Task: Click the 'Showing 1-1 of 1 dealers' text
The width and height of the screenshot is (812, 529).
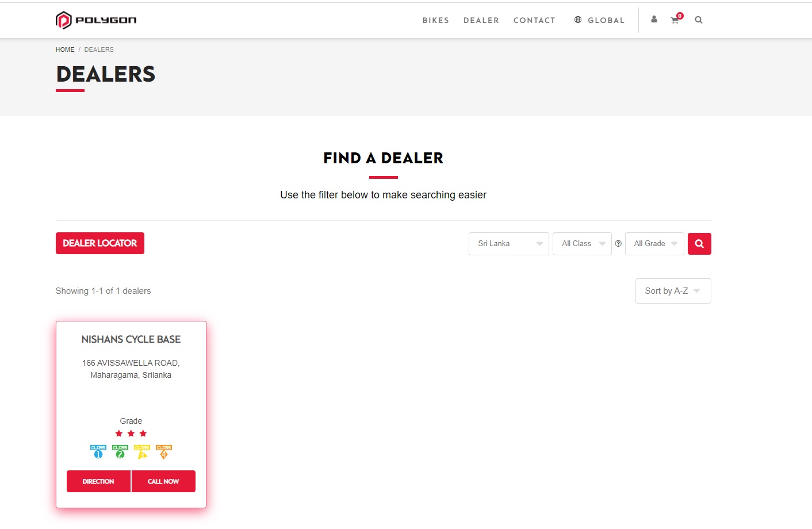Action: coord(104,291)
